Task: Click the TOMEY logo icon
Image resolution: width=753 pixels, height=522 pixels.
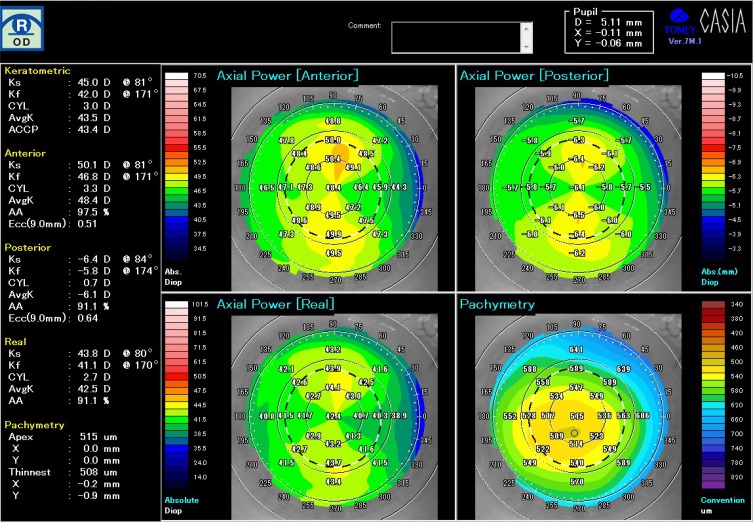Action: (680, 23)
